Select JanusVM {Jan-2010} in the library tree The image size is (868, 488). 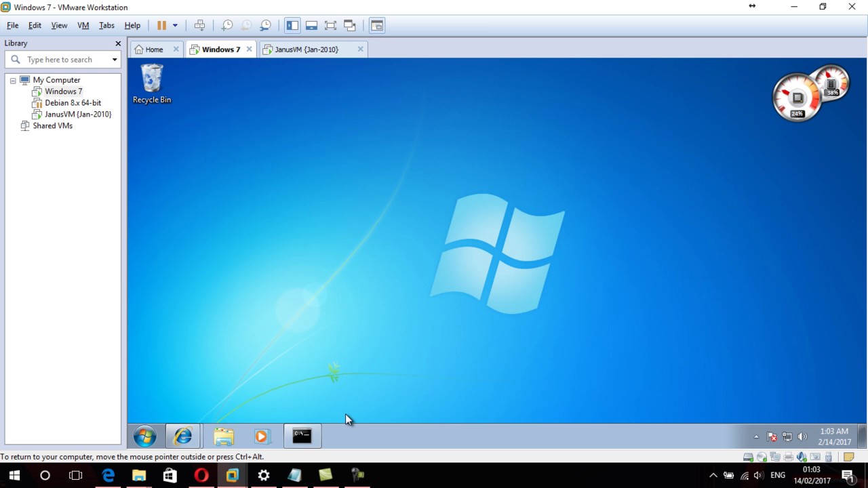[x=78, y=115]
